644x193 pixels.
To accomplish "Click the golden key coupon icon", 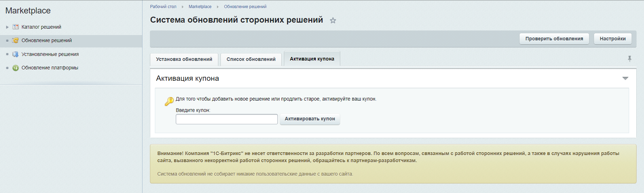I will 169,102.
